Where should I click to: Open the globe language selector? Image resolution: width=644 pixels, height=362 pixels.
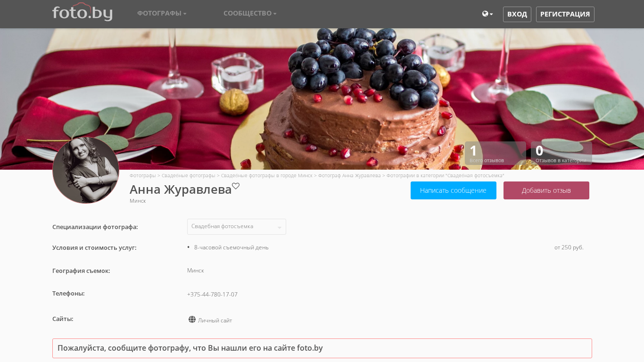click(x=487, y=14)
